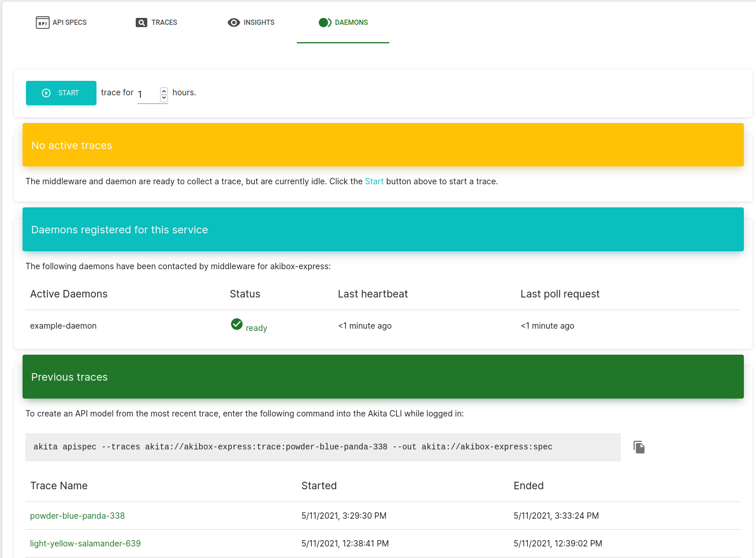Click the Daemons registered for this service header
The height and width of the screenshot is (558, 756).
[x=383, y=229]
